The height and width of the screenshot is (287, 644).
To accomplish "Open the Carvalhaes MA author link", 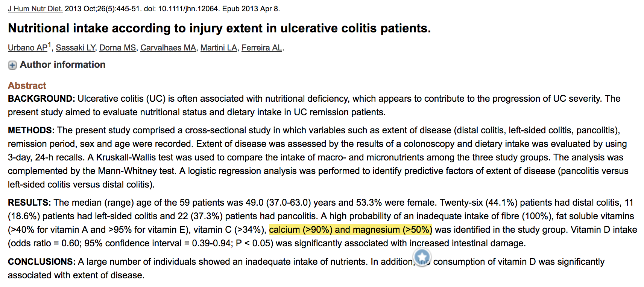I will click(x=168, y=48).
